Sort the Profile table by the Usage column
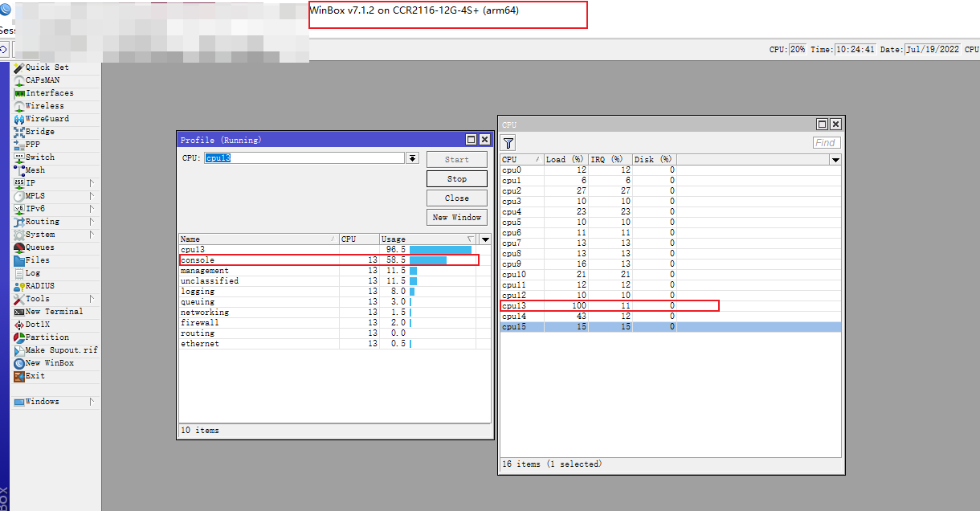The image size is (980, 511). coord(427,239)
